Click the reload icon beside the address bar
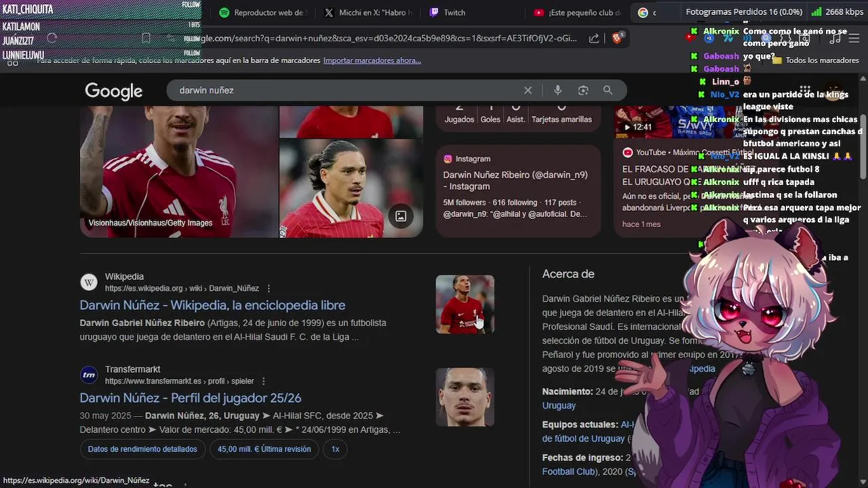The height and width of the screenshot is (488, 868). pyautogui.click(x=52, y=38)
